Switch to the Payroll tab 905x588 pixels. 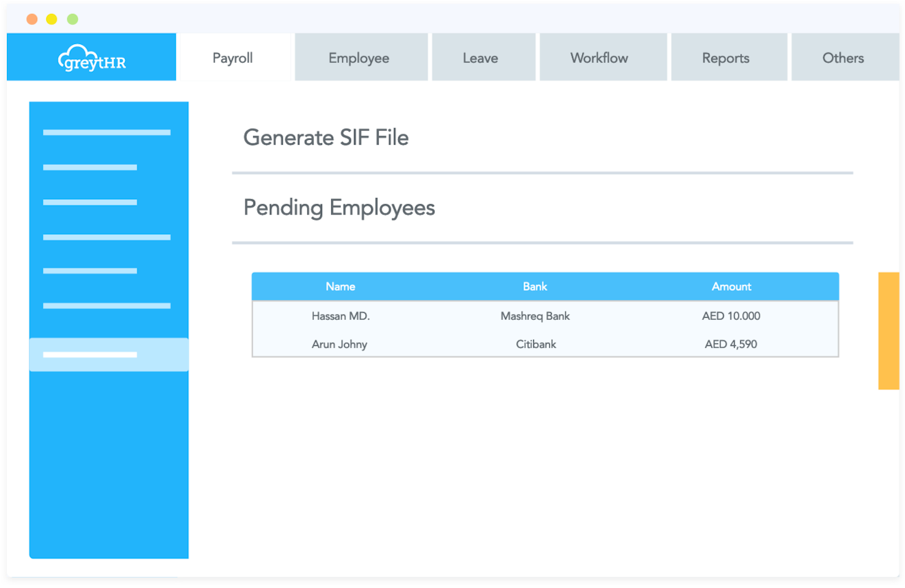click(x=232, y=58)
